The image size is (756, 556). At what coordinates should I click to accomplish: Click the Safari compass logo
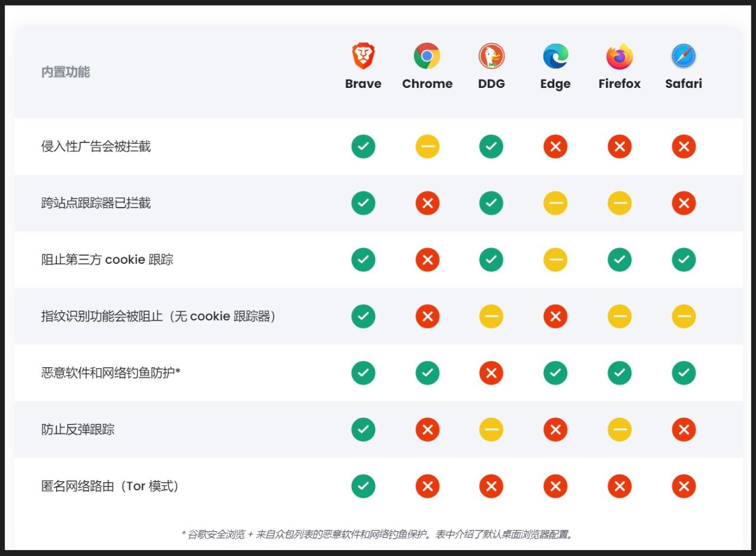coord(684,56)
